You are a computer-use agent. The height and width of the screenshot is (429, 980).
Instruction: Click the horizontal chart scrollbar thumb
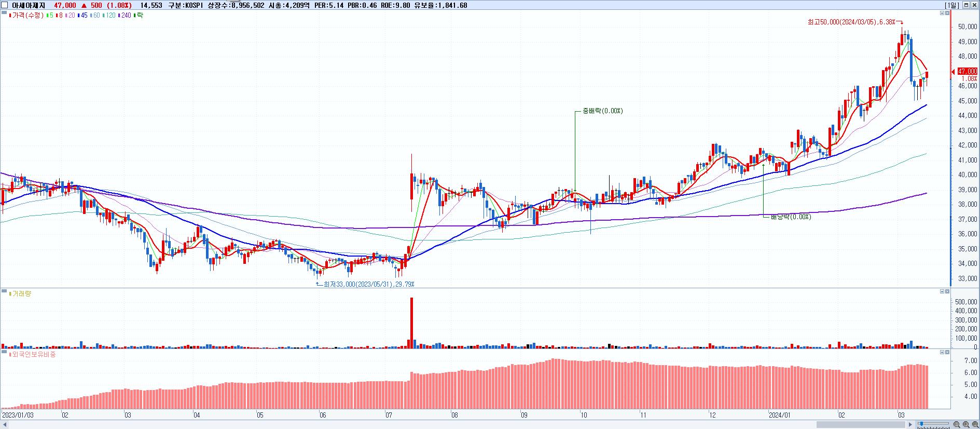tap(861, 425)
